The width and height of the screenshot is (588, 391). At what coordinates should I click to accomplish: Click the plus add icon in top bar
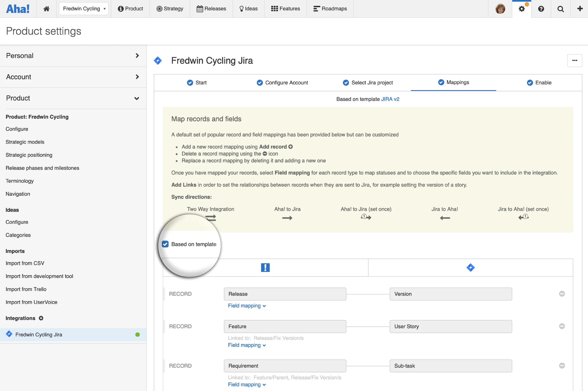pos(580,9)
